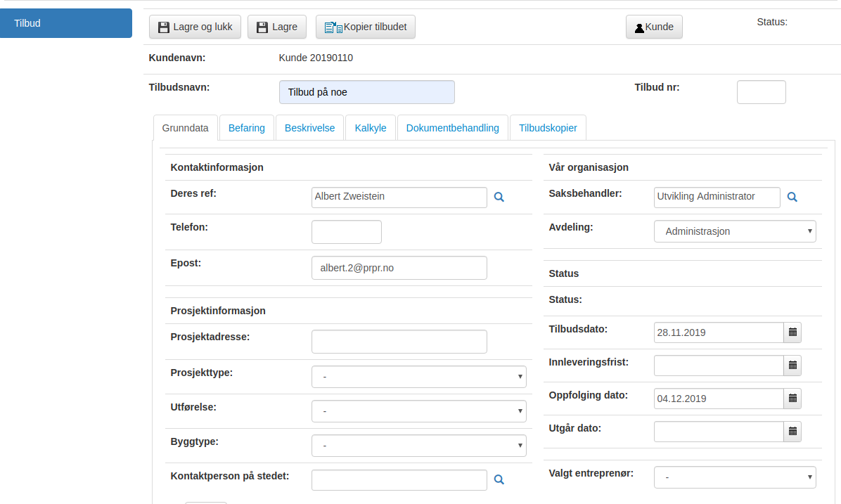Screen dimensions: 841x504
Task: Click the Utgår dato date field
Action: pyautogui.click(x=719, y=432)
